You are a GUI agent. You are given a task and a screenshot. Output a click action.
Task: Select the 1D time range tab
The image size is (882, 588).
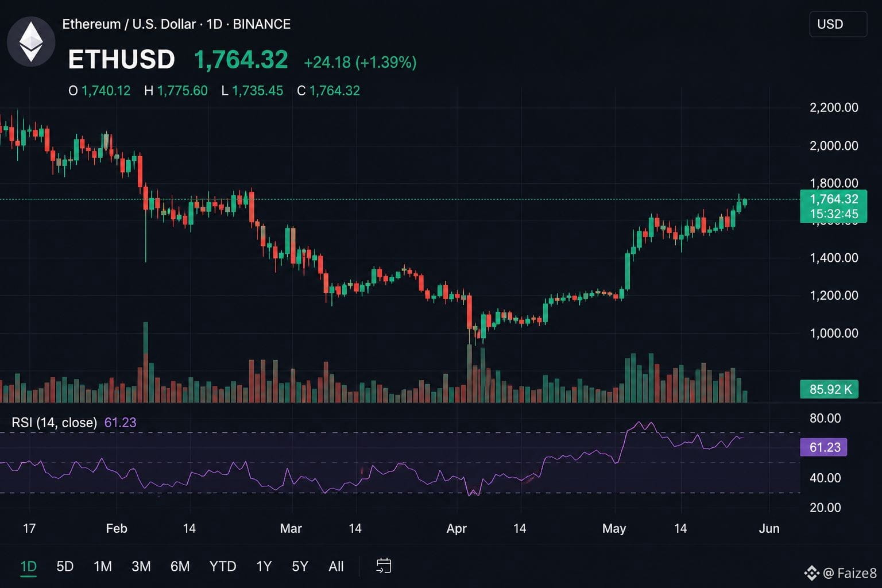point(29,566)
